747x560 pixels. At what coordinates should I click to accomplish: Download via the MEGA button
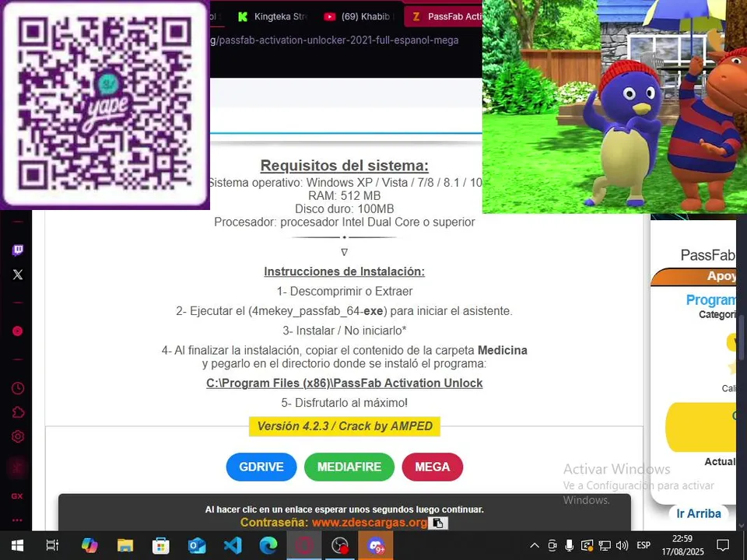[x=432, y=467]
